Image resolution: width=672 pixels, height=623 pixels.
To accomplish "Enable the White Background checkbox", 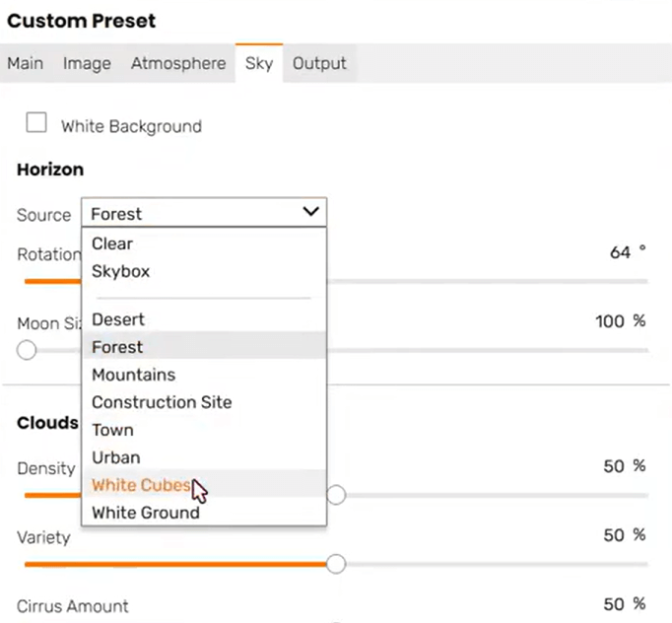I will click(x=37, y=123).
